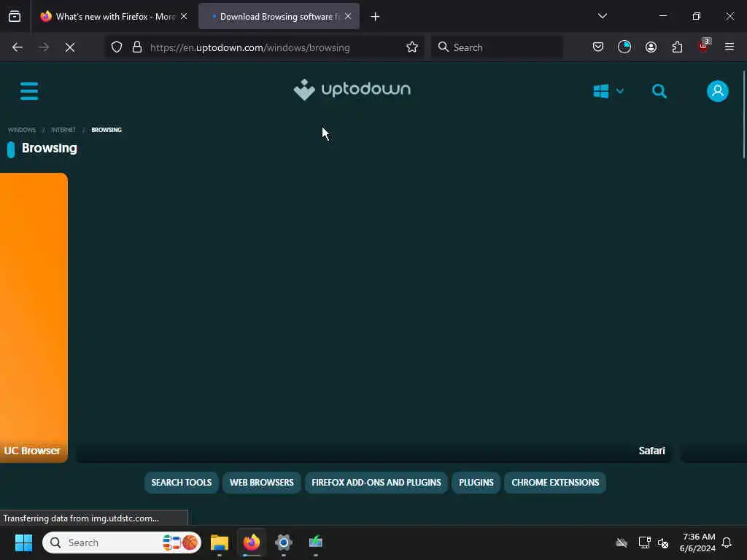Open File Explorer from taskbar
The width and height of the screenshot is (747, 560).
point(220,542)
